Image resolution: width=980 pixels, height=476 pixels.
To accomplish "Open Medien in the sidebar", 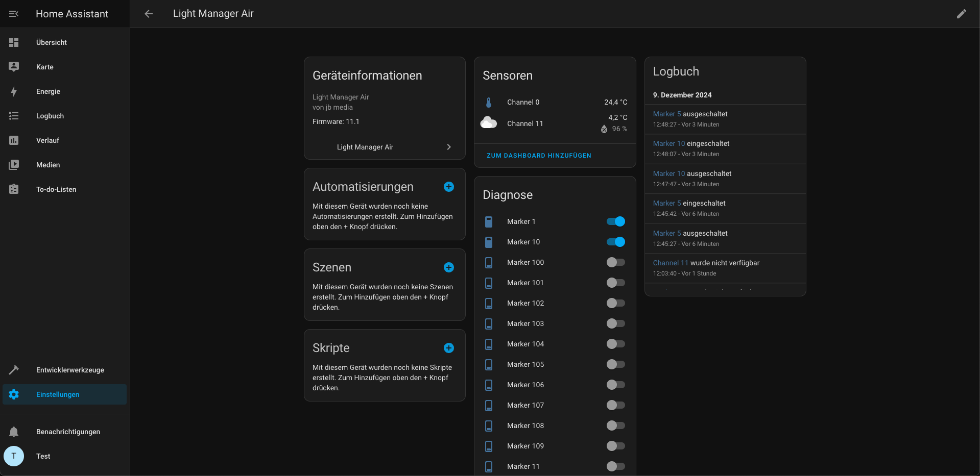I will click(64, 165).
